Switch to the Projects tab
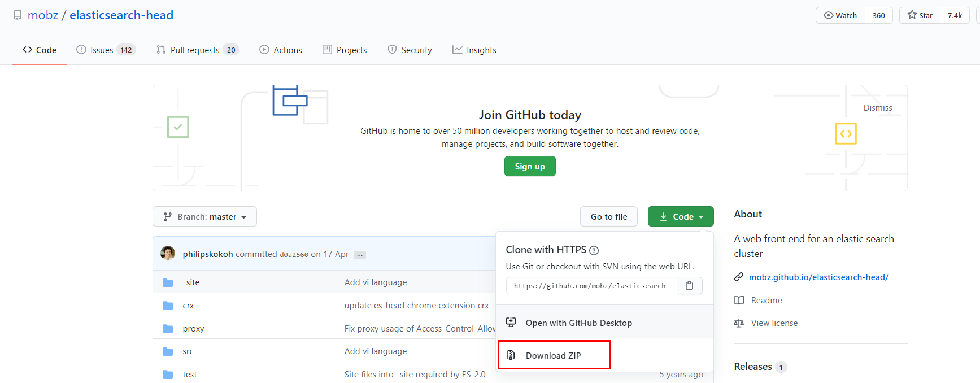 (x=345, y=50)
